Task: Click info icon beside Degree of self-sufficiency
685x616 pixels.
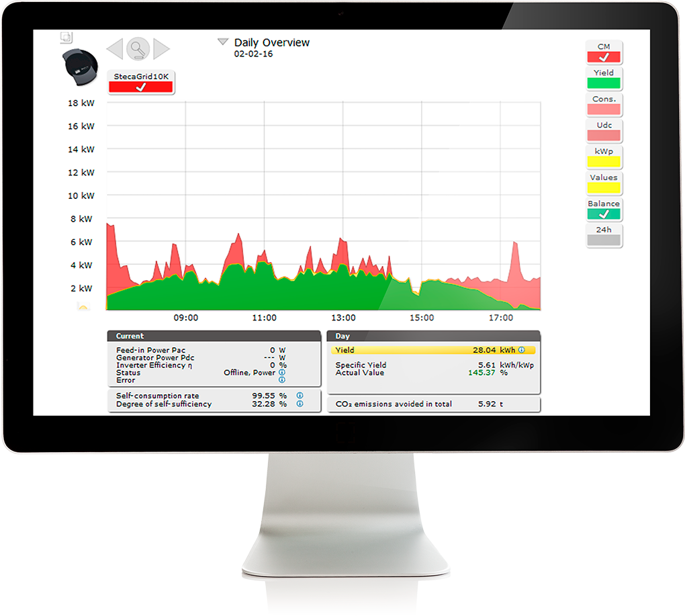Action: 300,404
